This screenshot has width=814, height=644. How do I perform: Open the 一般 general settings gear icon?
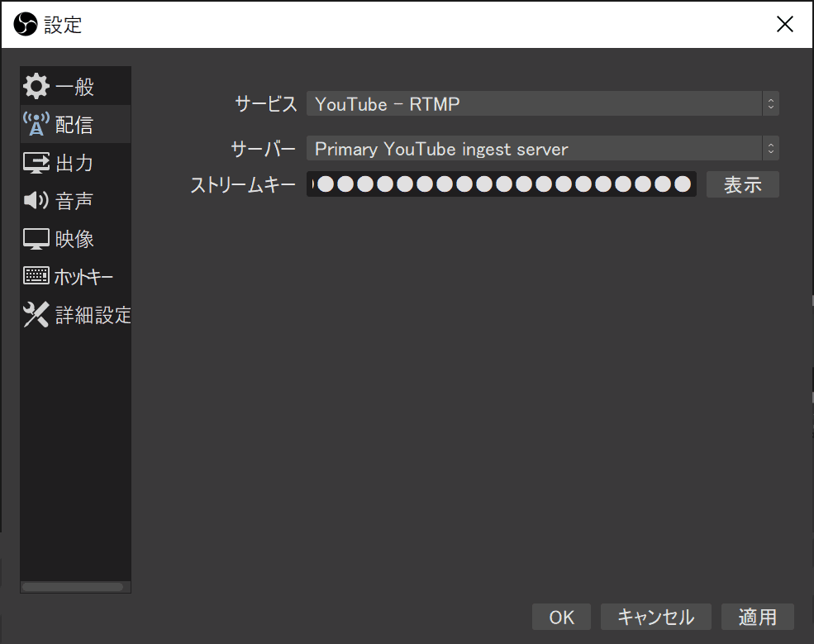pyautogui.click(x=36, y=86)
